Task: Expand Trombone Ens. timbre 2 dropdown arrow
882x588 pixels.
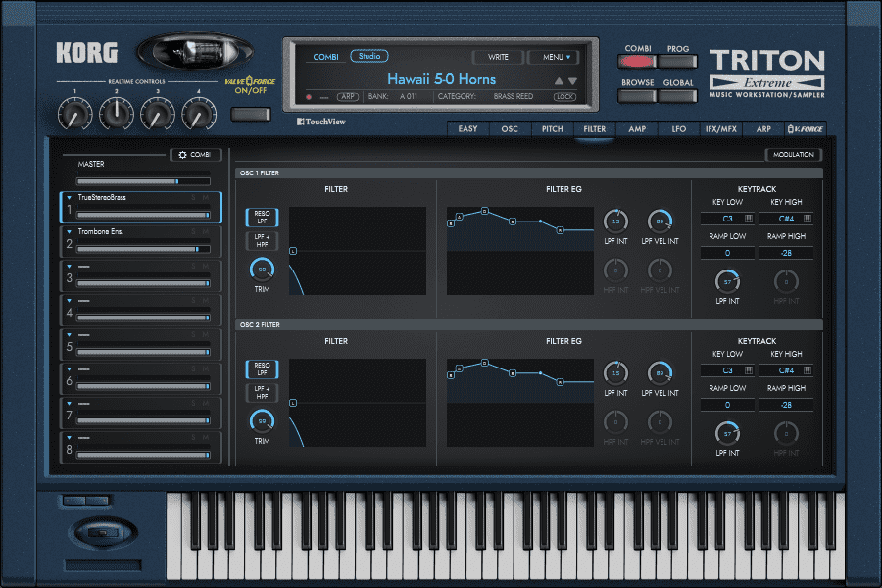Action: click(x=70, y=232)
